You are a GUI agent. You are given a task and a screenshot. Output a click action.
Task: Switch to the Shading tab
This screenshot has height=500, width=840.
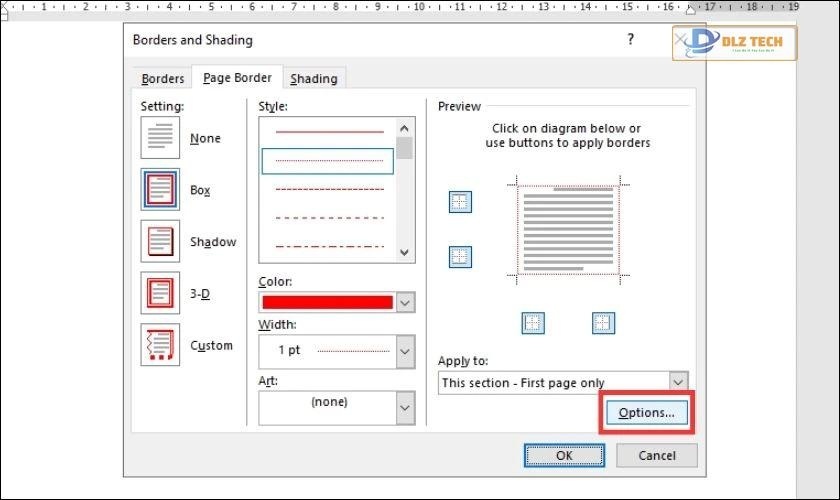313,79
